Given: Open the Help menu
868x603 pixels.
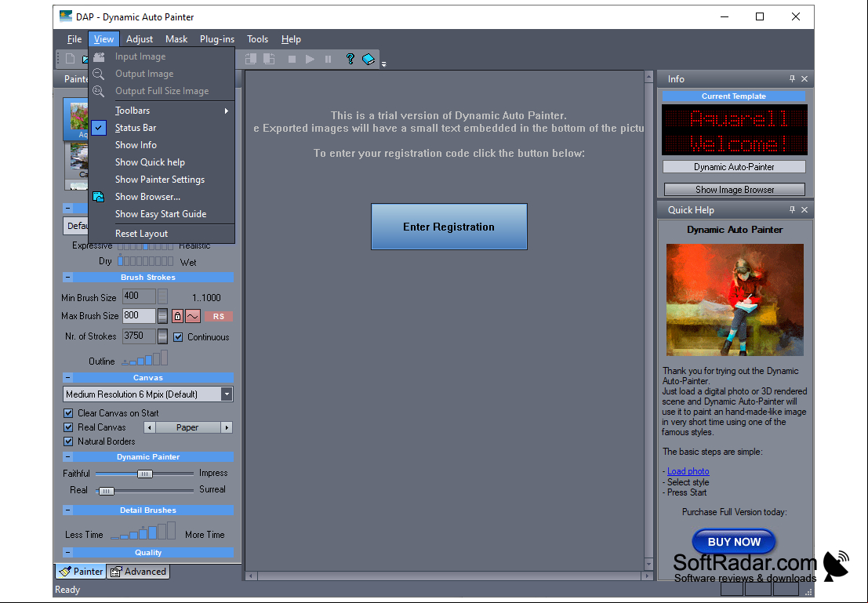Looking at the screenshot, I should [x=291, y=38].
